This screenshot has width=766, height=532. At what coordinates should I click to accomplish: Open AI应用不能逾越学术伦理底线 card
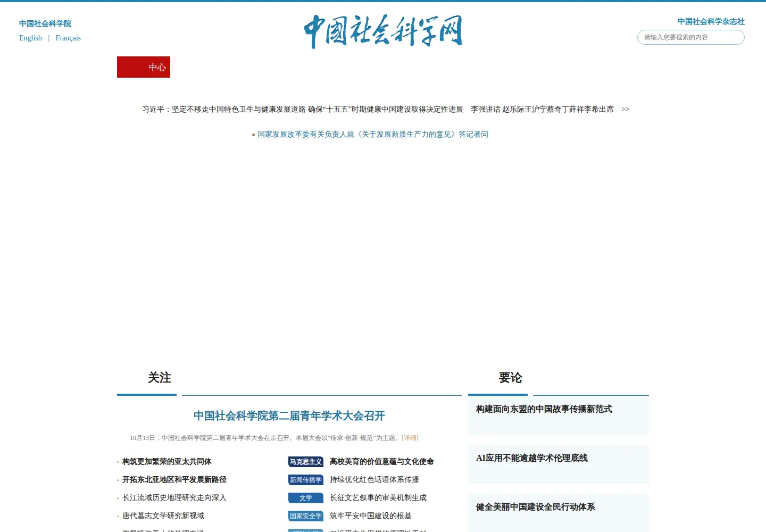[559, 464]
